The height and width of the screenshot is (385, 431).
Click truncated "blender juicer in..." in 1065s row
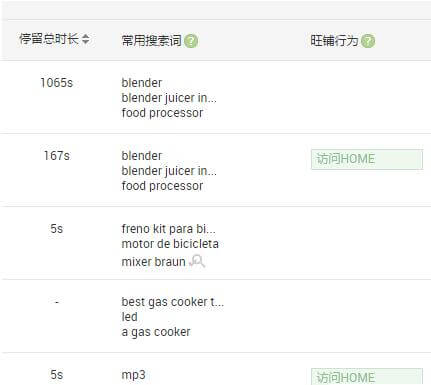[x=169, y=98]
